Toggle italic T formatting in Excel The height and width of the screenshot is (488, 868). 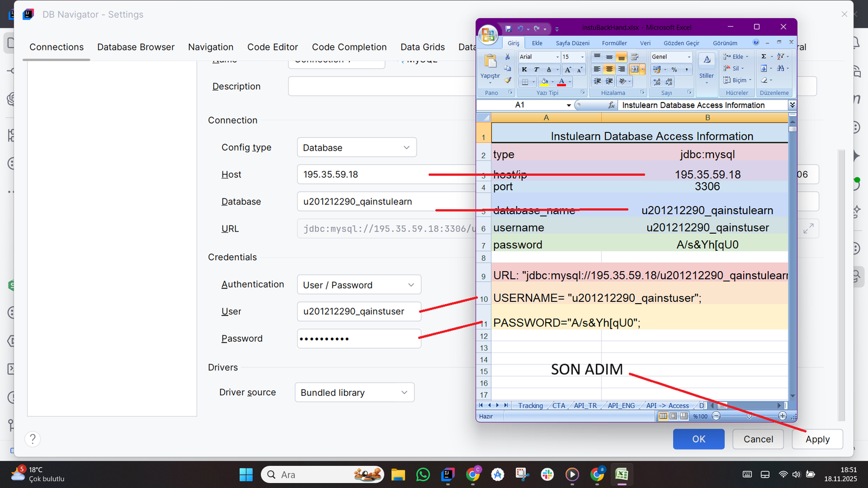click(x=537, y=69)
